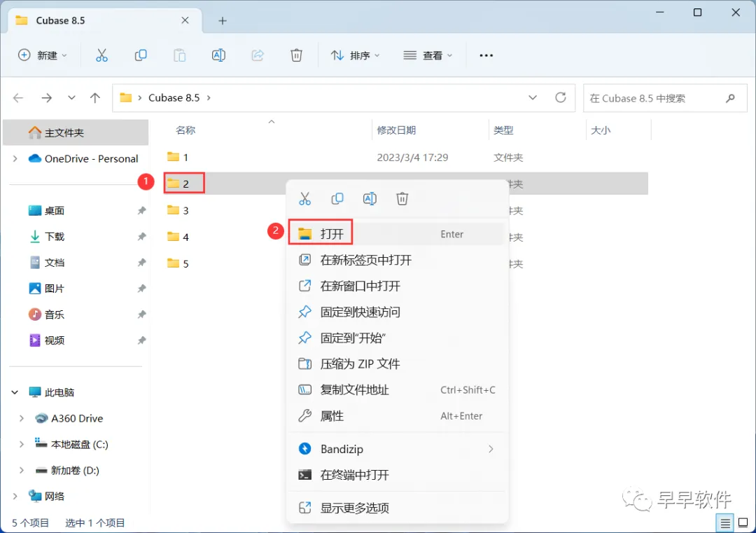Image resolution: width=756 pixels, height=533 pixels.
Task: Unpin Downloads (下载) pin icon
Action: [141, 236]
